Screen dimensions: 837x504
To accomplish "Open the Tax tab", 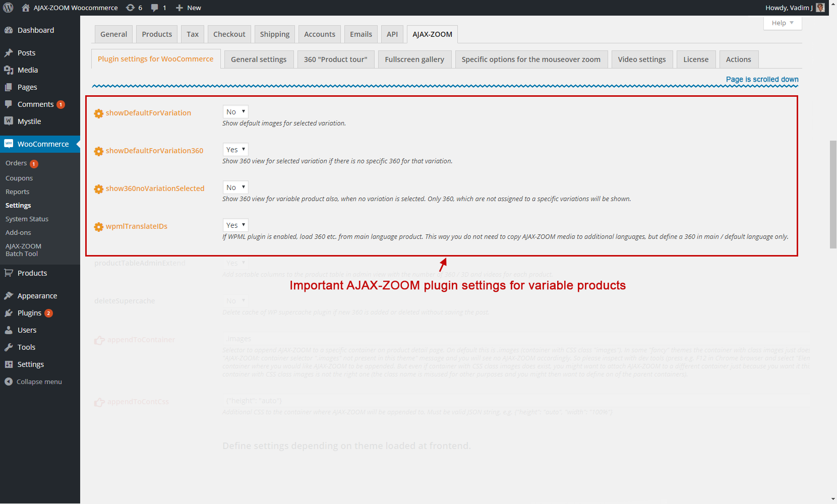I will pyautogui.click(x=193, y=34).
